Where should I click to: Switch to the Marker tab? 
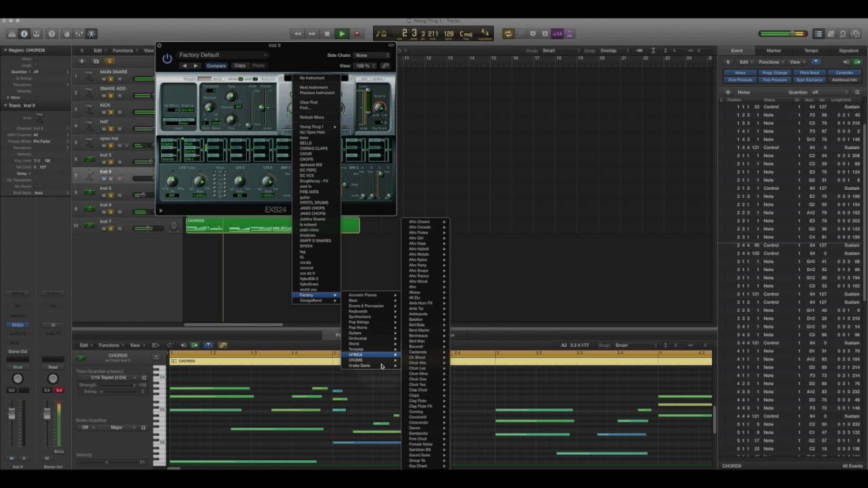(x=774, y=50)
